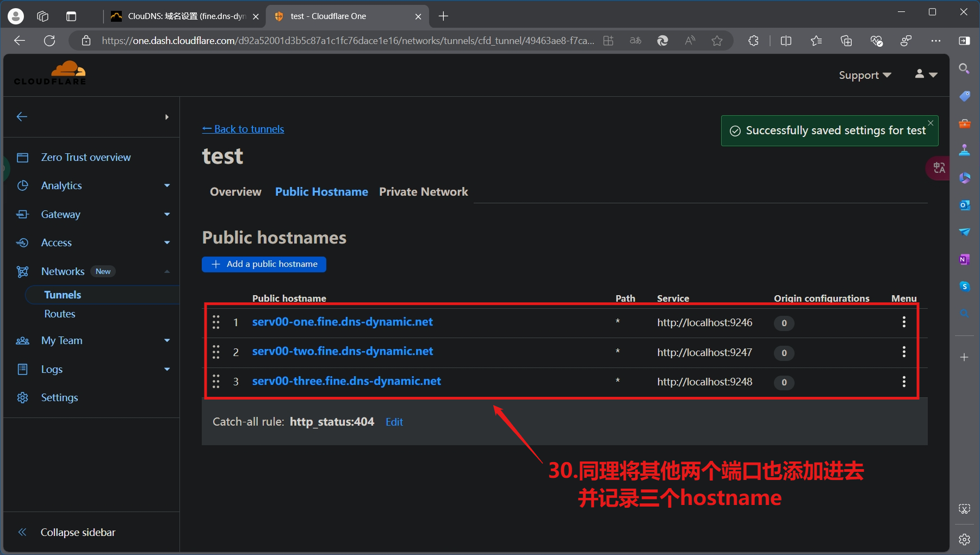This screenshot has width=980, height=555.
Task: Open the user account dropdown
Action: [x=926, y=74]
